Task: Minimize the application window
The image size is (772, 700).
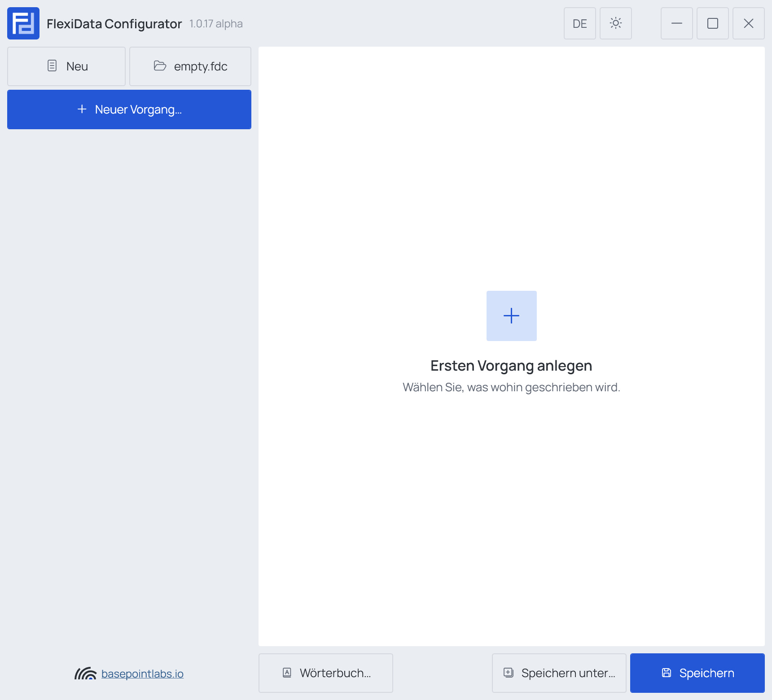Action: (x=677, y=23)
